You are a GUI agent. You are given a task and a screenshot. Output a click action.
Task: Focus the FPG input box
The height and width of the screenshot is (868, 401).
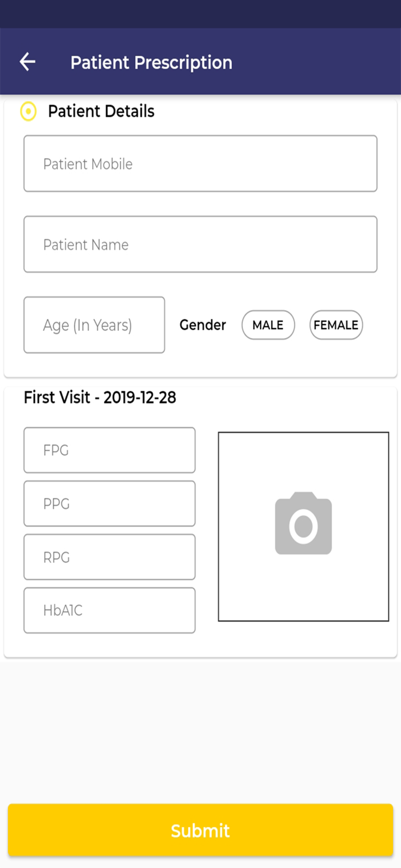click(x=109, y=450)
